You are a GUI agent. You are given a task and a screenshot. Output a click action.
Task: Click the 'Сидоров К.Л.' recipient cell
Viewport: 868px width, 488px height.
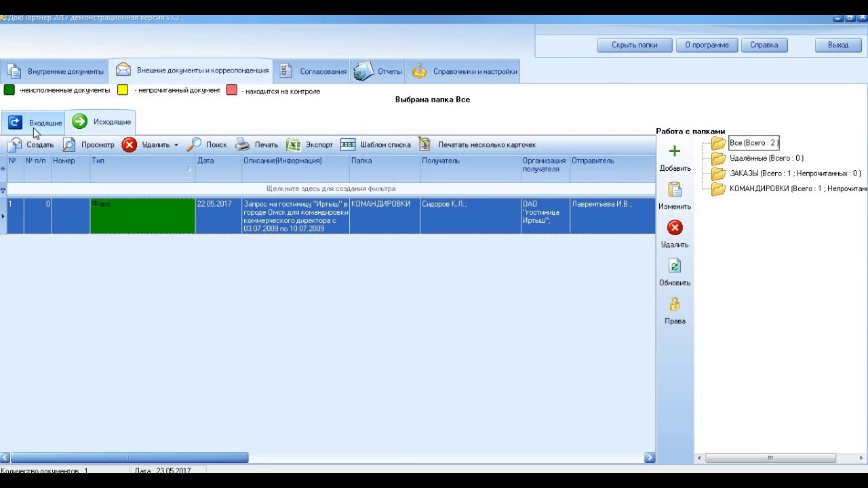[471, 216]
